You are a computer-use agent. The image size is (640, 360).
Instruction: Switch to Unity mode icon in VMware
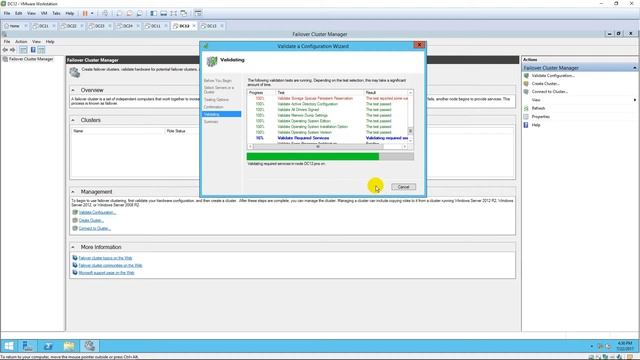[184, 13]
